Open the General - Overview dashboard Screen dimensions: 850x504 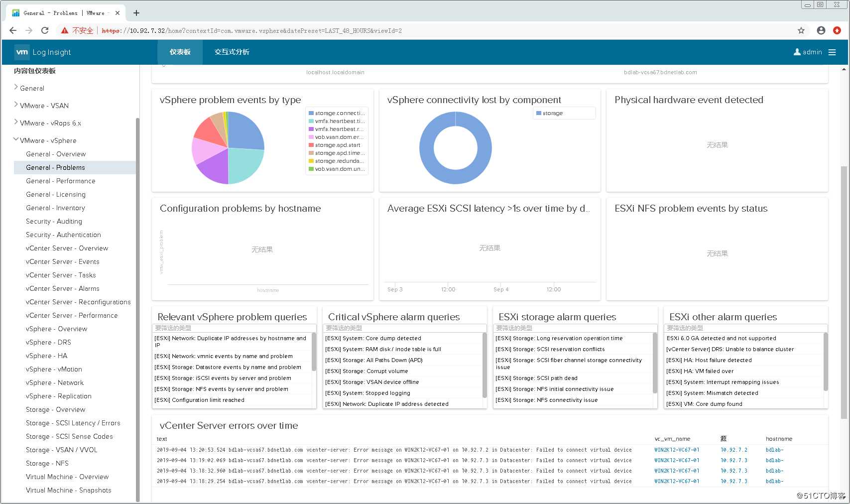[56, 154]
